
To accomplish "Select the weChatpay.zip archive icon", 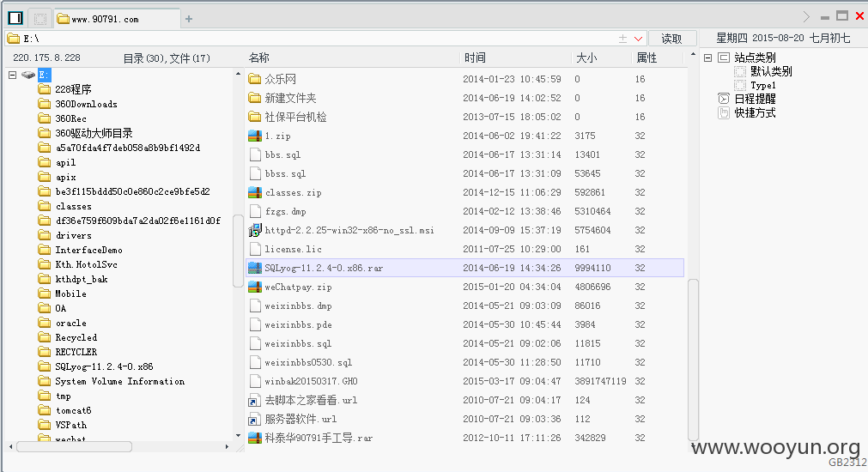I will (x=255, y=287).
